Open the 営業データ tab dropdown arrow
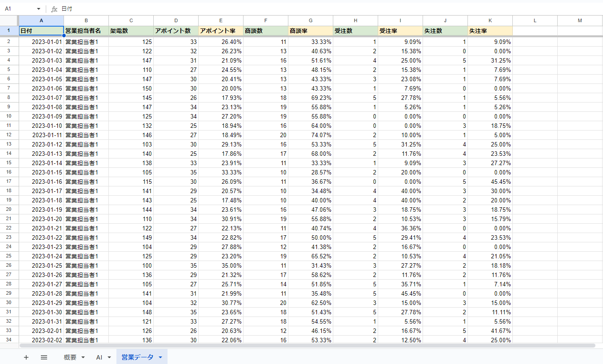 (x=160, y=357)
